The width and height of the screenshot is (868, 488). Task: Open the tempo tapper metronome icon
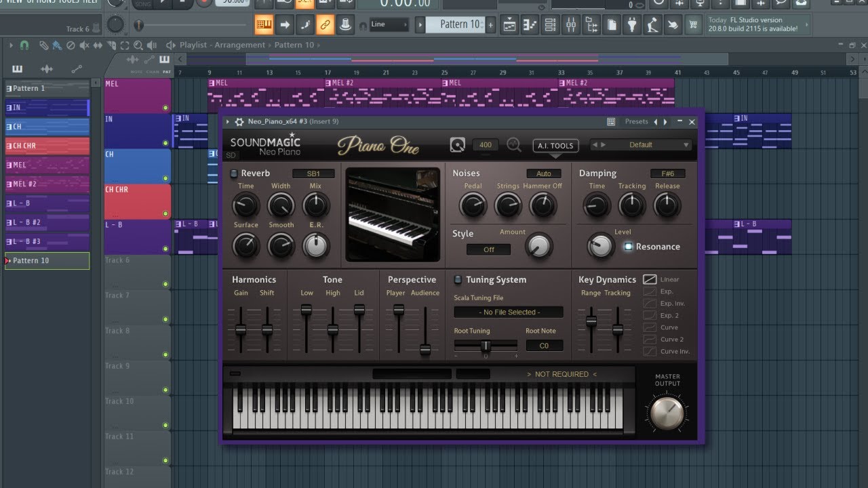(x=652, y=25)
